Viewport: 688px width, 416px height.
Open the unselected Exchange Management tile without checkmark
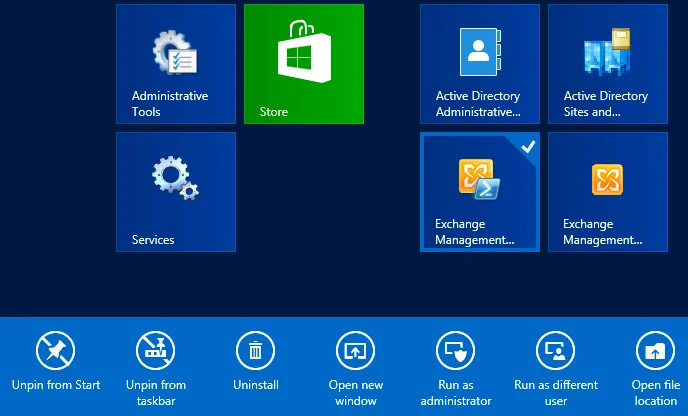tap(608, 192)
